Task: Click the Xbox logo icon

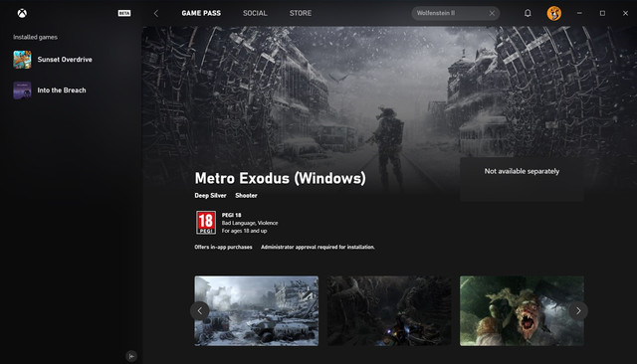Action: tap(22, 13)
